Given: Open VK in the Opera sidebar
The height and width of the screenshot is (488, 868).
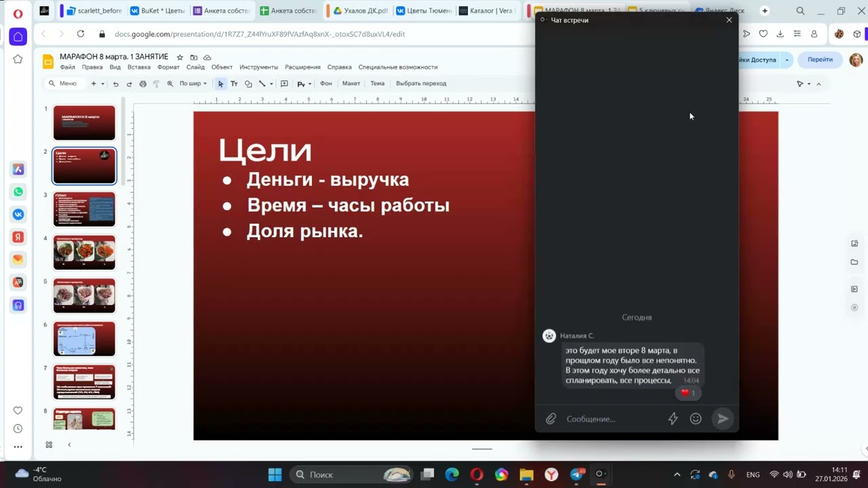Looking at the screenshot, I should click(18, 214).
